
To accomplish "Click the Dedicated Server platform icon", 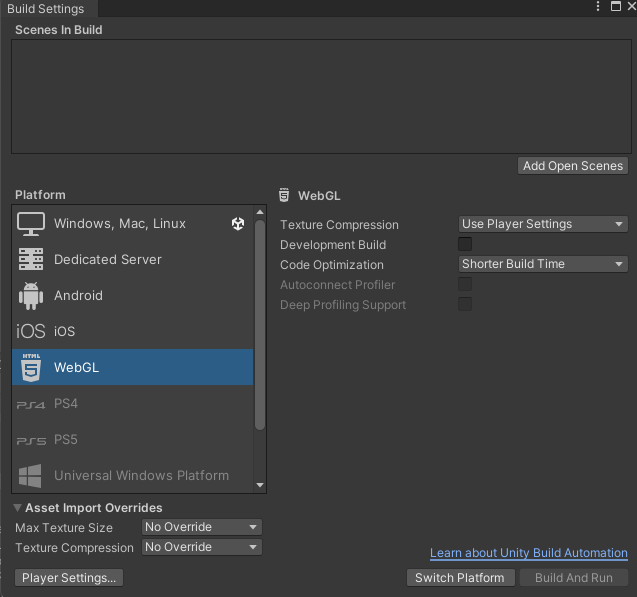I will tap(31, 259).
